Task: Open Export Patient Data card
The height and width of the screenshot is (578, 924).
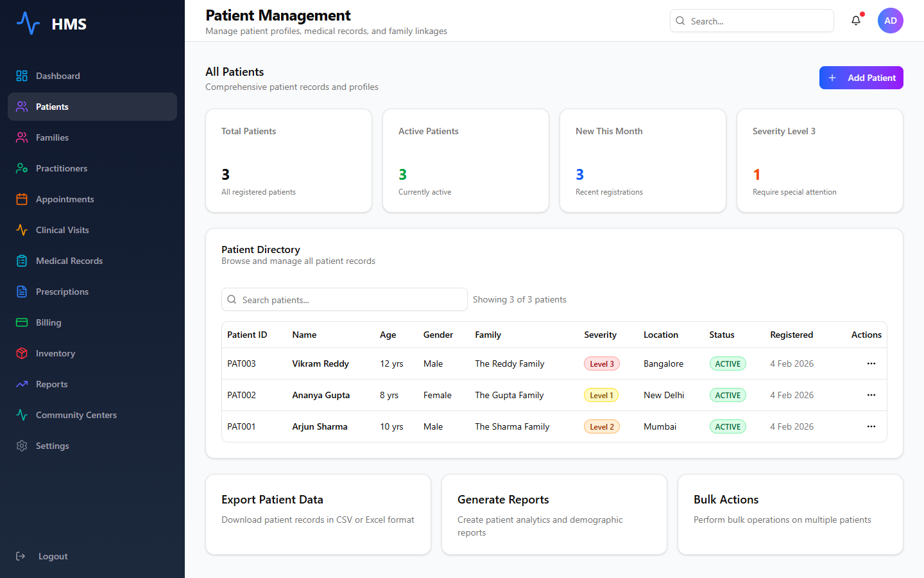Action: (x=318, y=514)
